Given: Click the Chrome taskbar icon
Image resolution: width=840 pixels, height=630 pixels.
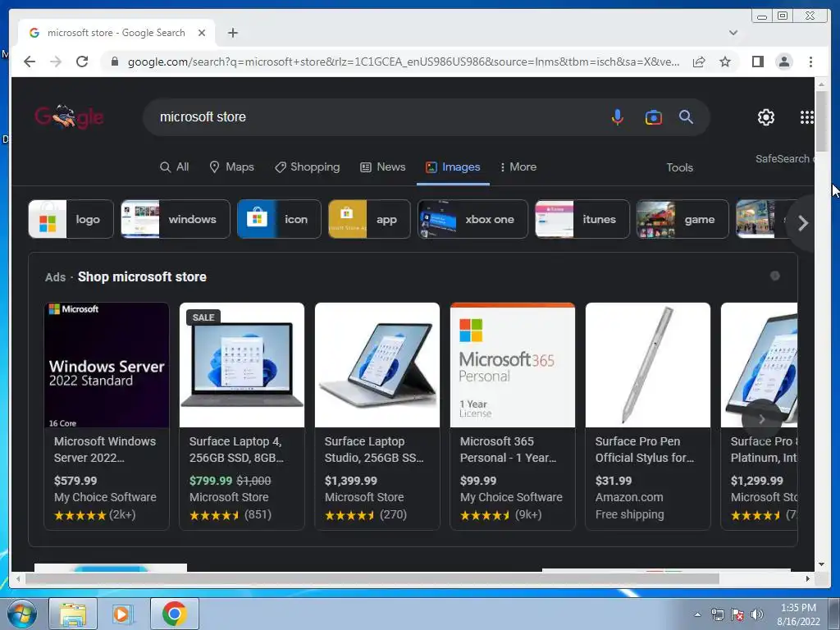Looking at the screenshot, I should pyautogui.click(x=174, y=614).
